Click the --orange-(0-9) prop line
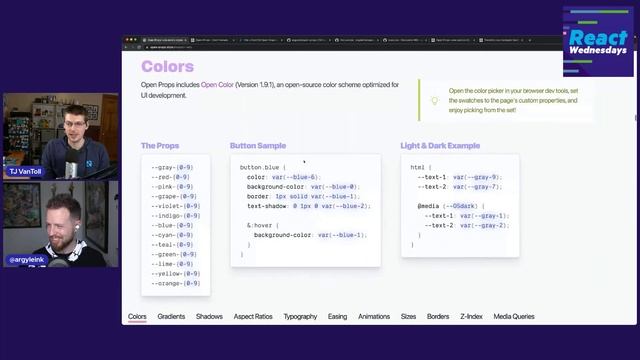This screenshot has height=360, width=640. (x=176, y=283)
